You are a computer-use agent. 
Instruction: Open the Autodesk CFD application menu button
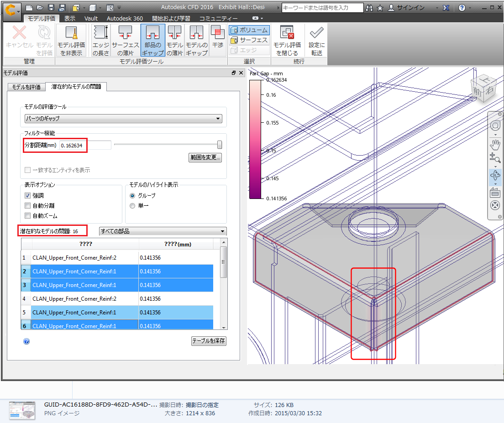(12, 10)
